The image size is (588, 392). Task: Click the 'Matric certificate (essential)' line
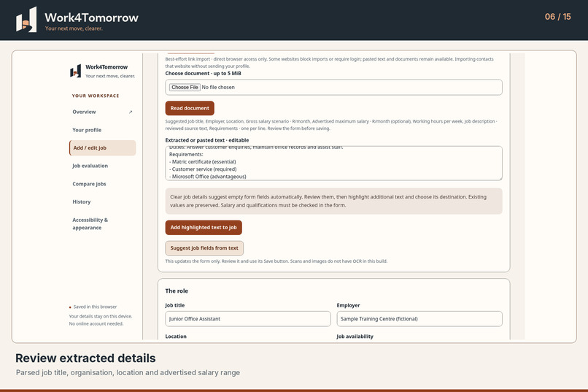point(203,161)
